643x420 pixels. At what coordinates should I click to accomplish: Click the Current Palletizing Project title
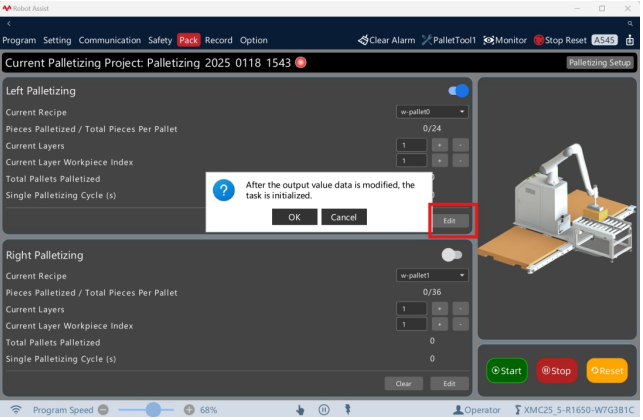coord(148,63)
